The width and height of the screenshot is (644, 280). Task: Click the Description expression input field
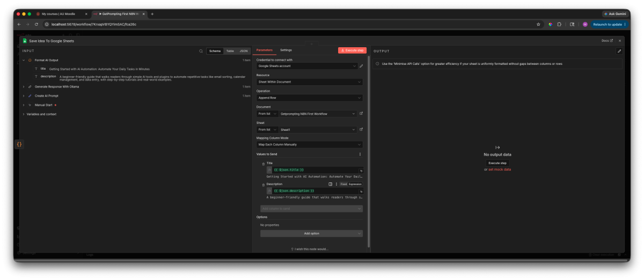pos(315,191)
